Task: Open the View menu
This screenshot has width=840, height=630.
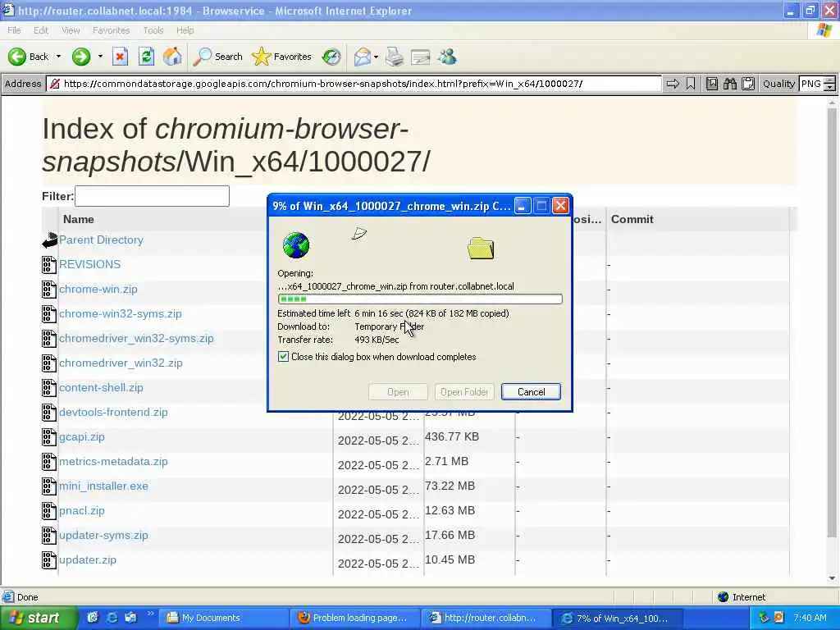Action: (71, 30)
